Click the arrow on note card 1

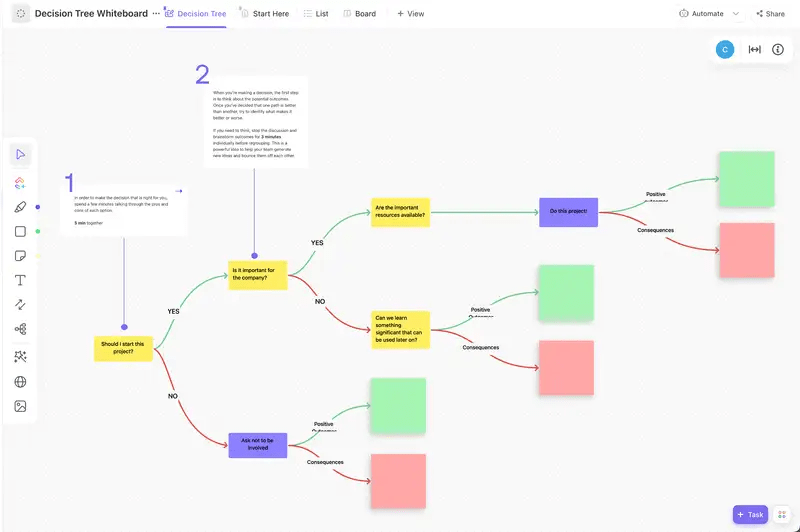coord(179,191)
